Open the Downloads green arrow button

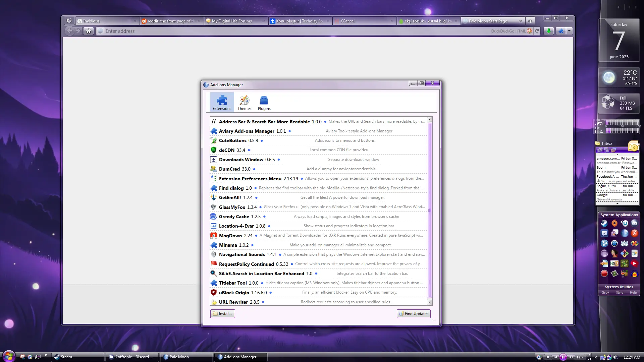(x=548, y=31)
